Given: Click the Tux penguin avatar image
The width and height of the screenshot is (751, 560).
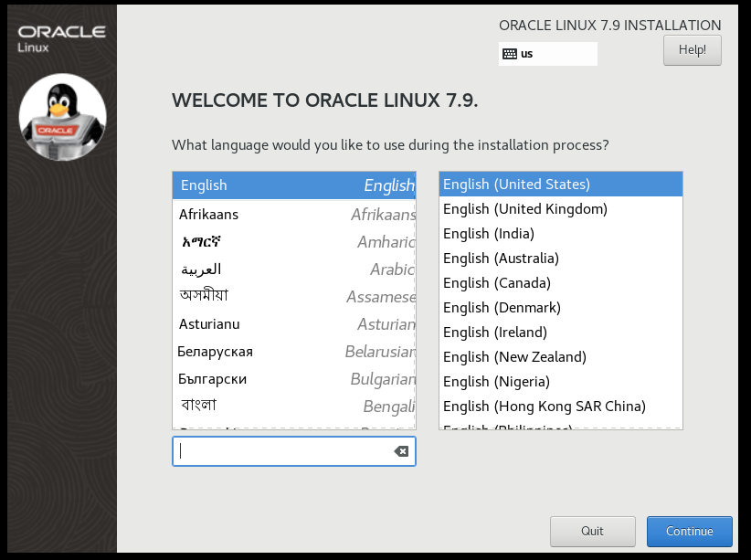Looking at the screenshot, I should (61, 117).
